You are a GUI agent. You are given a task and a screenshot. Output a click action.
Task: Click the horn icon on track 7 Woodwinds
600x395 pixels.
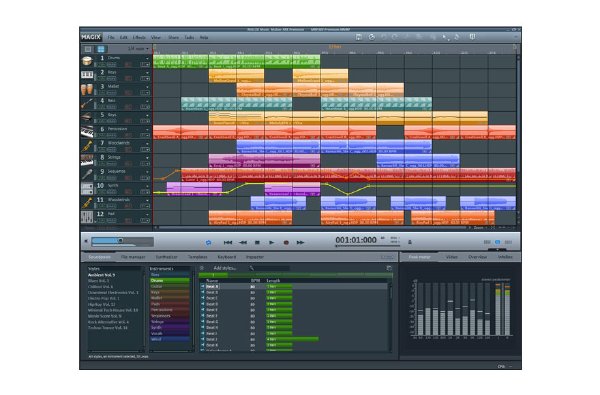point(87,146)
